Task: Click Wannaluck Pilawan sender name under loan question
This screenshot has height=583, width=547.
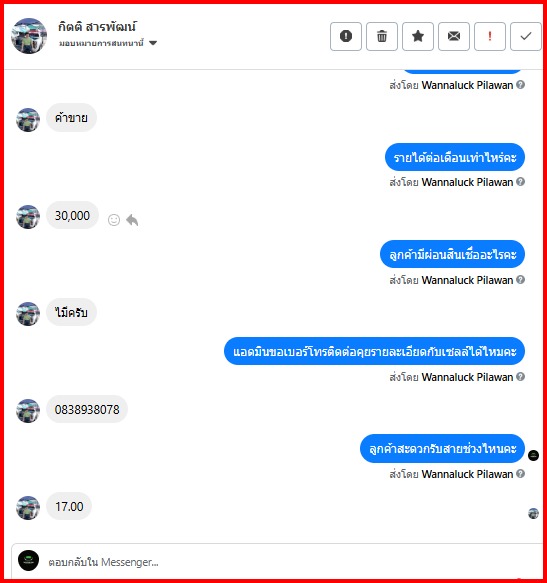Action: coord(467,280)
